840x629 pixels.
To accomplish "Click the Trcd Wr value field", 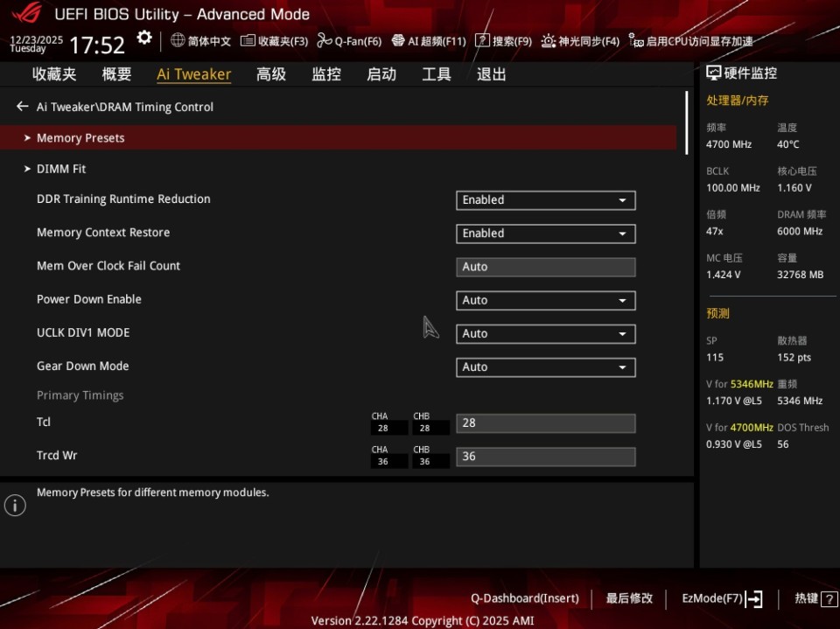I will point(545,457).
